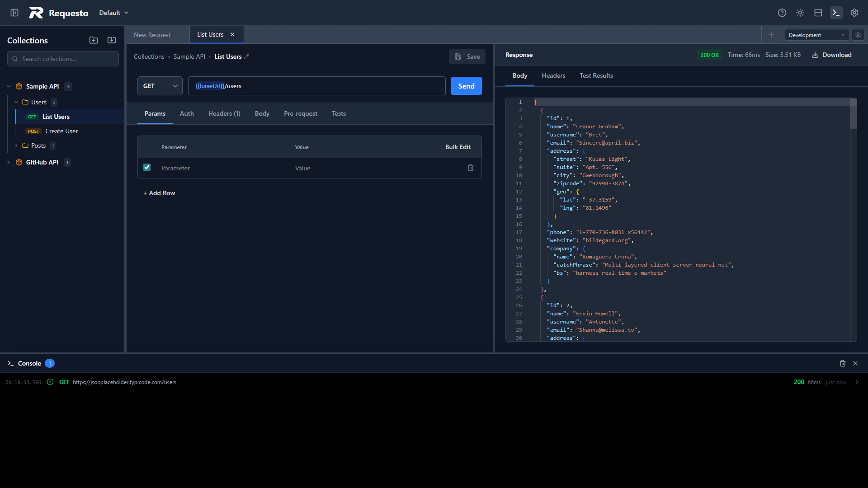Click Add Row
The height and width of the screenshot is (488, 868).
point(159,193)
